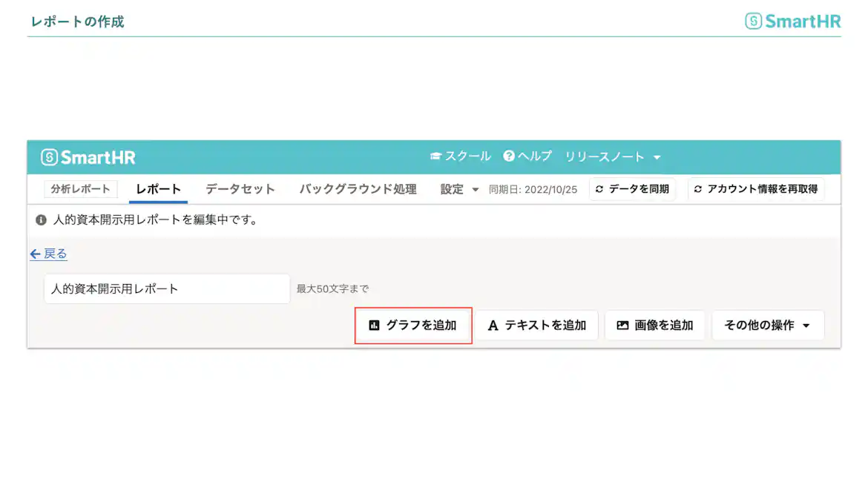This screenshot has width=868, height=488.
Task: Select the graduation cap icon beside スクール
Action: (435, 156)
